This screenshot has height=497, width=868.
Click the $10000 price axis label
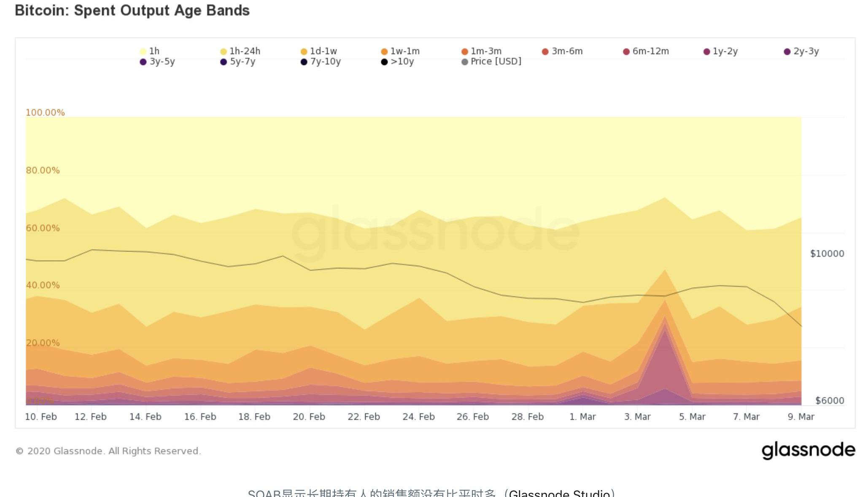point(827,254)
